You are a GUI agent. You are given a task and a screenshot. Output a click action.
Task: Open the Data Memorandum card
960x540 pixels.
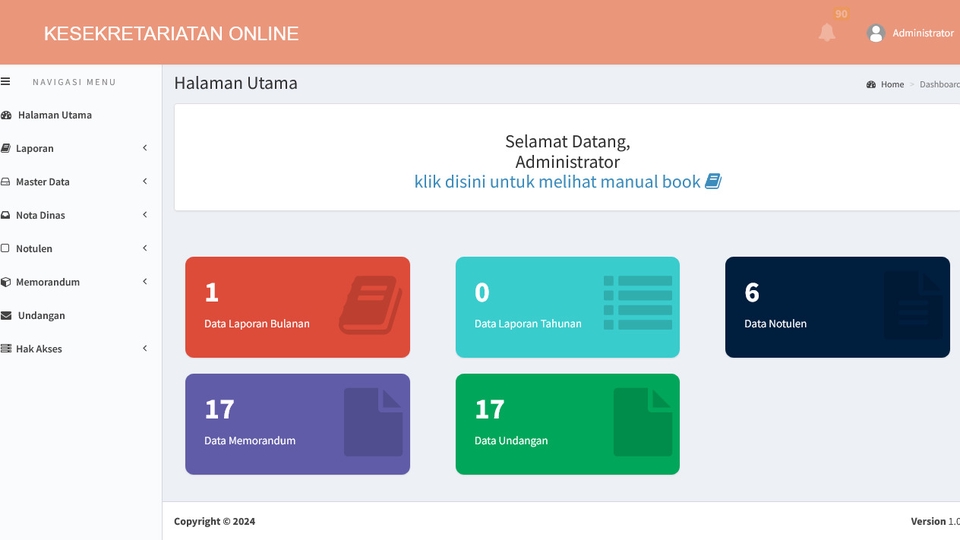298,424
